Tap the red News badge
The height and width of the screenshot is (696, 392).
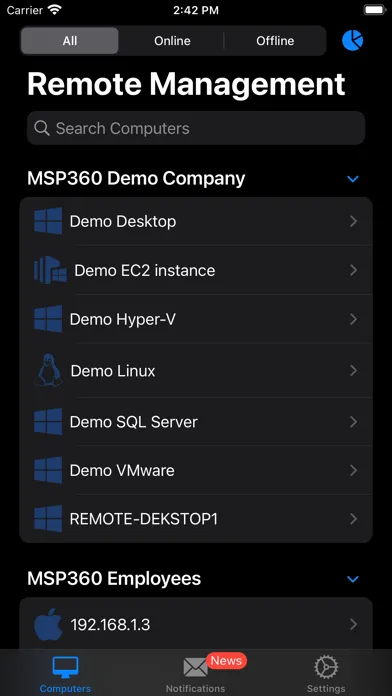click(x=226, y=660)
